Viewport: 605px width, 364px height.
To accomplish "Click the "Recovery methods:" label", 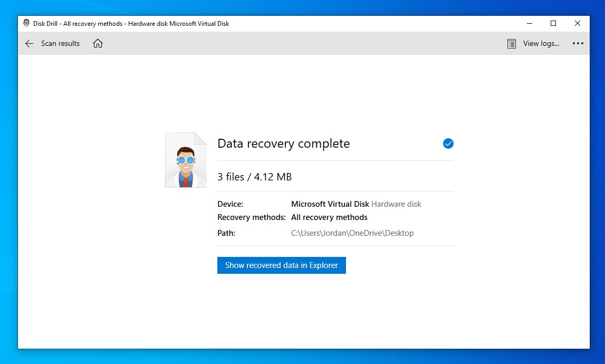I will 252,217.
